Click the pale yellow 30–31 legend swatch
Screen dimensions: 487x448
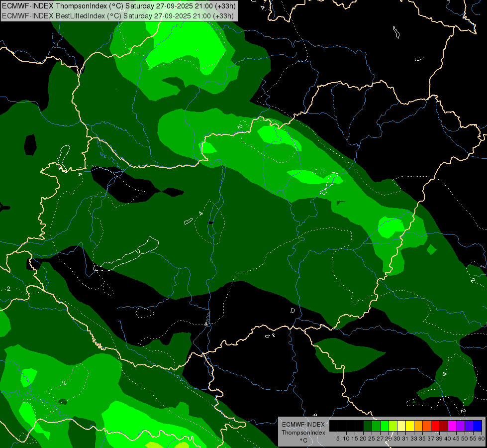pos(401,426)
